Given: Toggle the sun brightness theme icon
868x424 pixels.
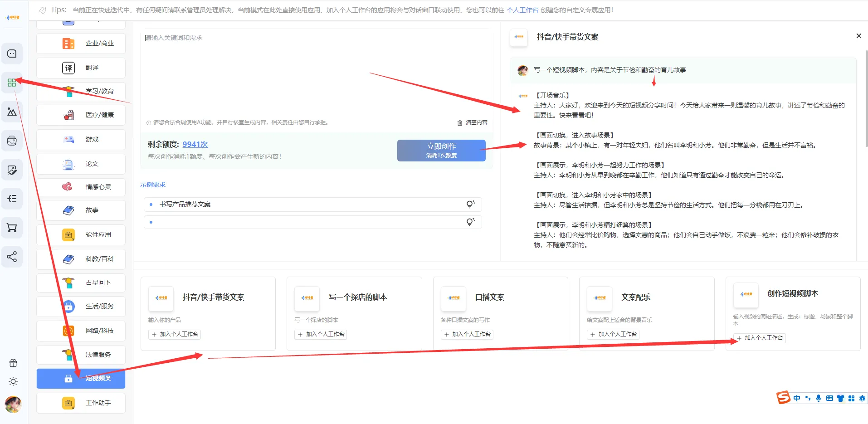Looking at the screenshot, I should pyautogui.click(x=13, y=381).
